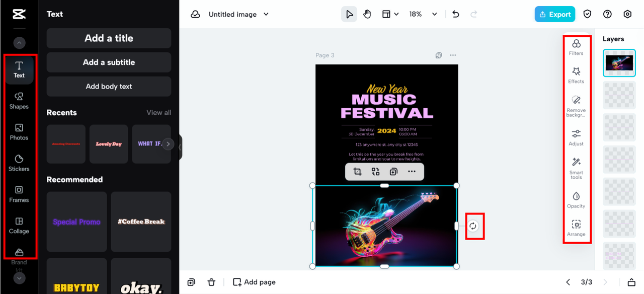Crop the selected guitar image

tap(357, 172)
